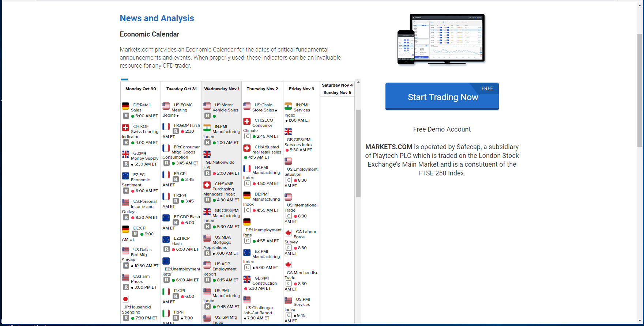Click the Swiss flag beside CH:SVME Purchasing
The width and height of the screenshot is (644, 326).
click(x=207, y=185)
